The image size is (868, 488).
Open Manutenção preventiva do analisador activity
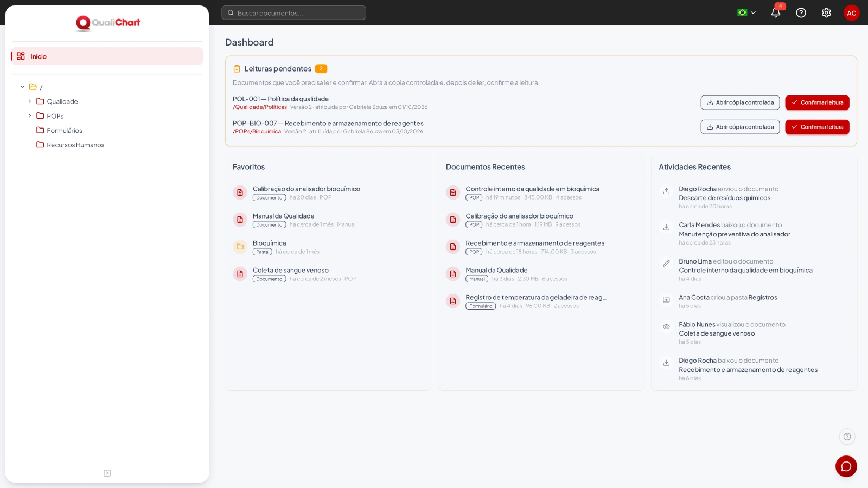point(735,234)
